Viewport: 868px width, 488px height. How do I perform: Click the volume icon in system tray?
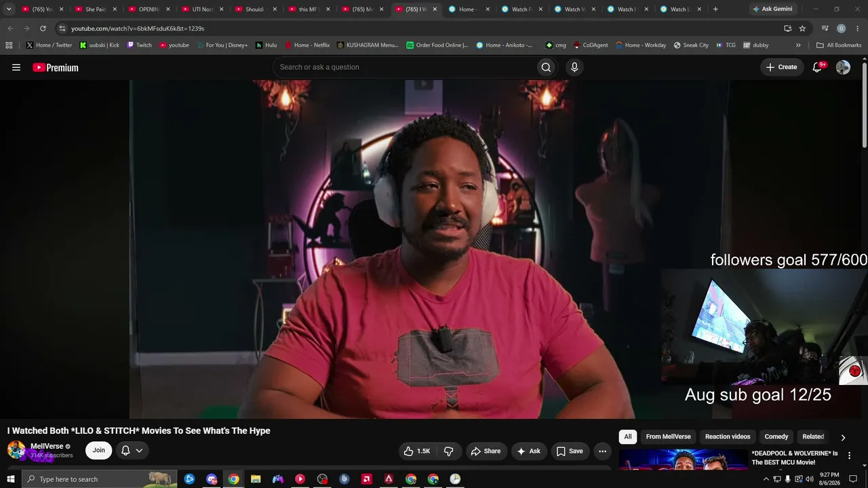pos(809,479)
